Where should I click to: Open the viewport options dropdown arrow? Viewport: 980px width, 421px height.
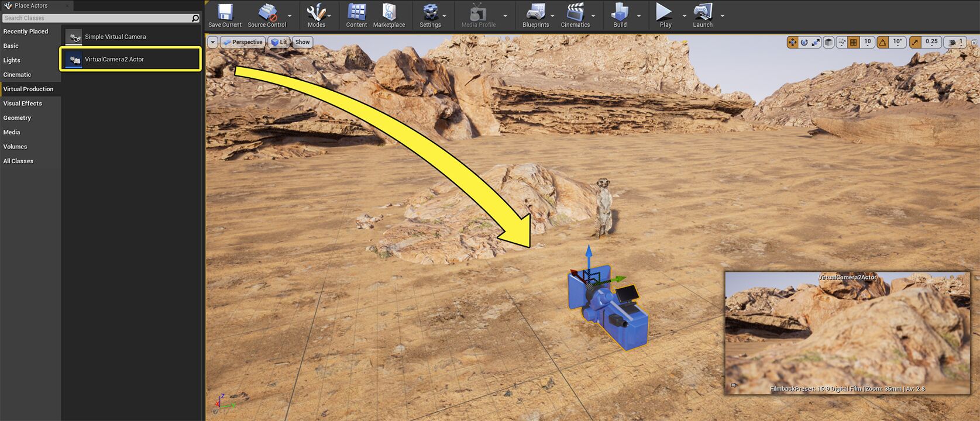[212, 42]
